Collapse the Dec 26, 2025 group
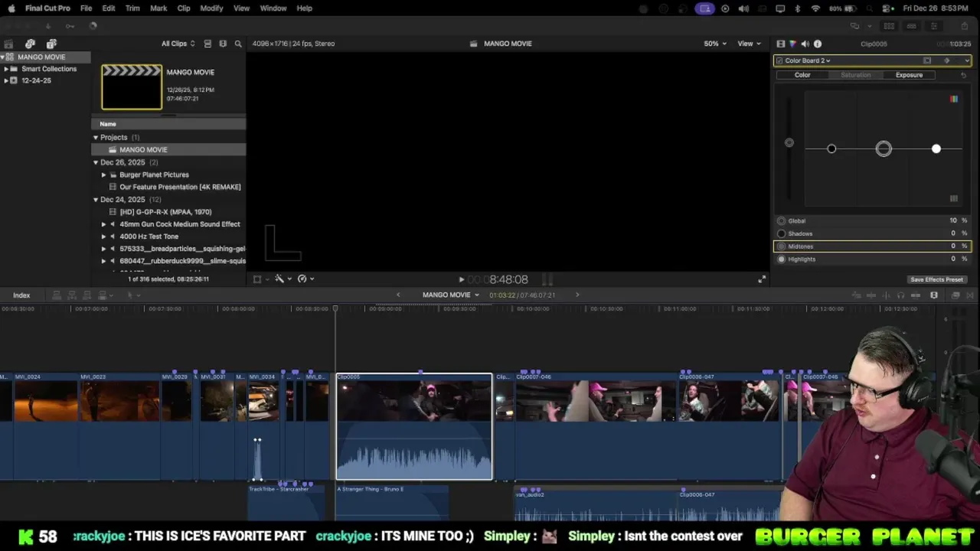The width and height of the screenshot is (980, 551). pyautogui.click(x=96, y=162)
